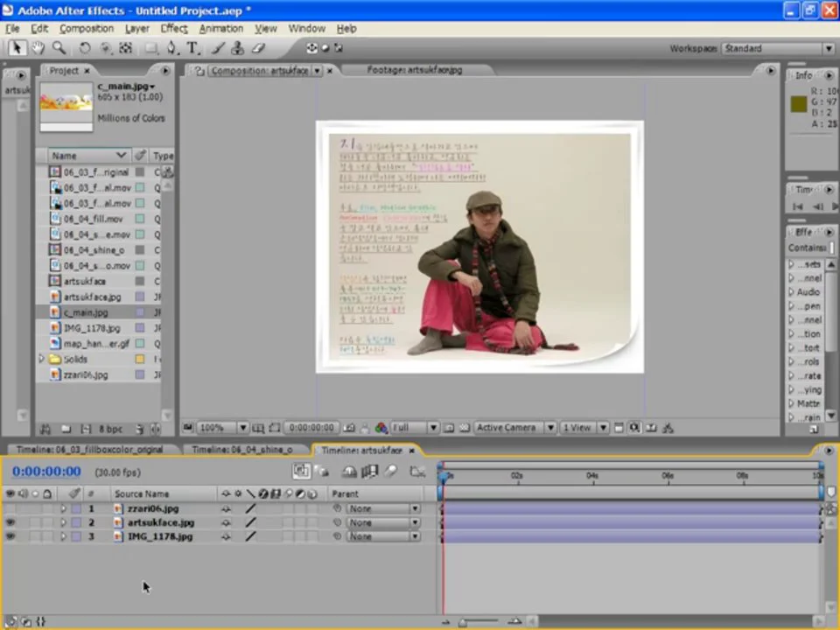Viewport: 840px width, 630px height.
Task: Create a new folder in Project panel
Action: [x=66, y=429]
